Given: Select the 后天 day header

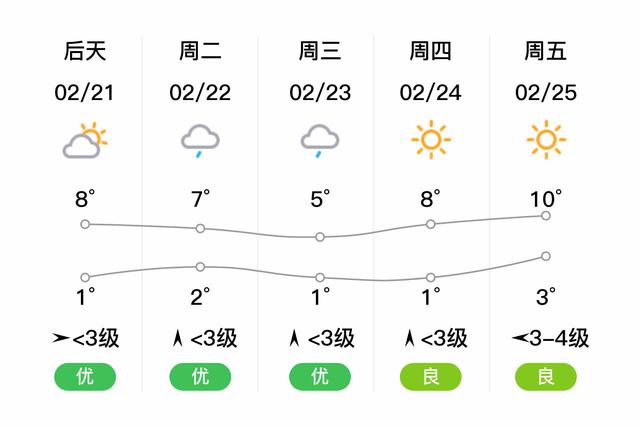Looking at the screenshot, I should click(84, 51).
